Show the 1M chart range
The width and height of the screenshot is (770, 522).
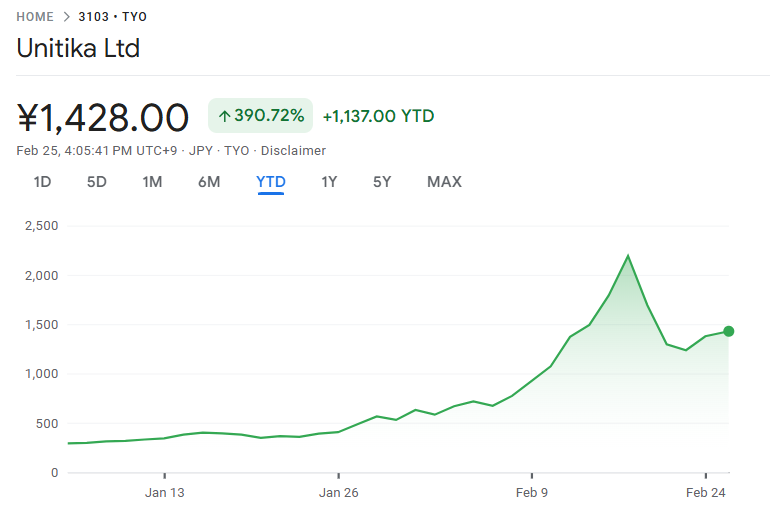pyautogui.click(x=152, y=182)
